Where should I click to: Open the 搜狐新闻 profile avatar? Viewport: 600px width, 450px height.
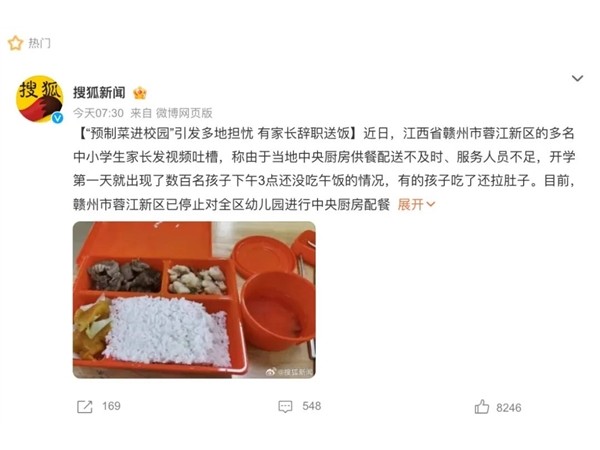tap(39, 99)
